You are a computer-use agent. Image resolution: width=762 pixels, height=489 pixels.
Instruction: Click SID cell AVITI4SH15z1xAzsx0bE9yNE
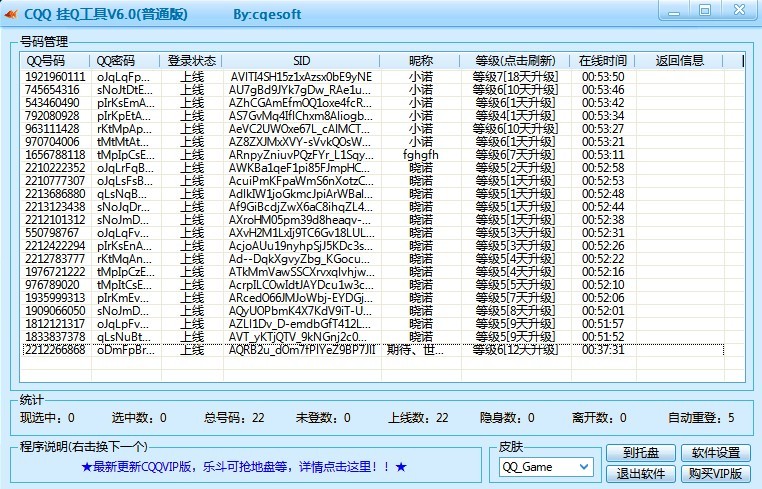tap(301, 77)
